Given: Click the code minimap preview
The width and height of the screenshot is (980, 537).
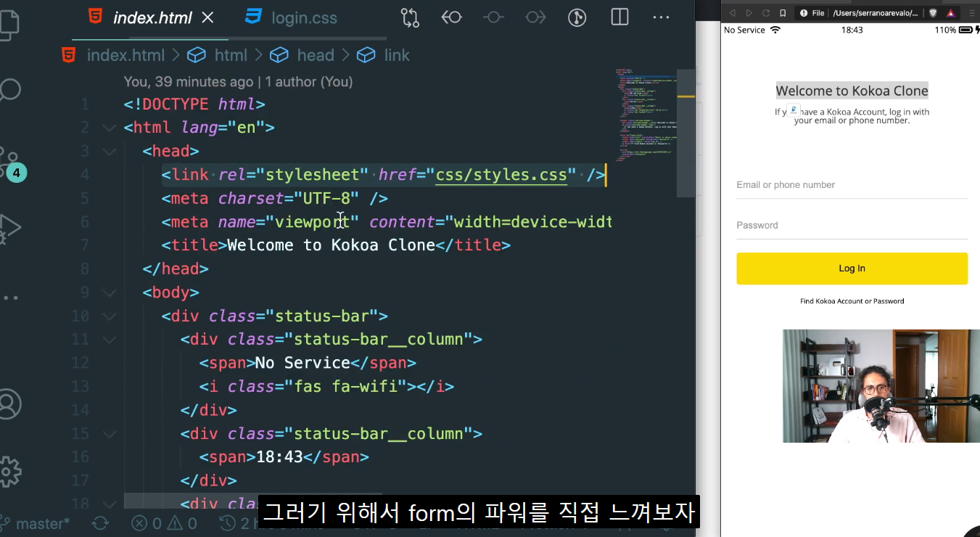Looking at the screenshot, I should (645, 114).
